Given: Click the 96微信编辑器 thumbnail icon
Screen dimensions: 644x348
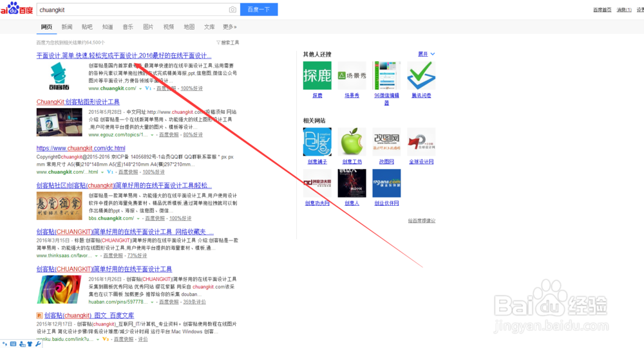Looking at the screenshot, I should click(386, 75).
